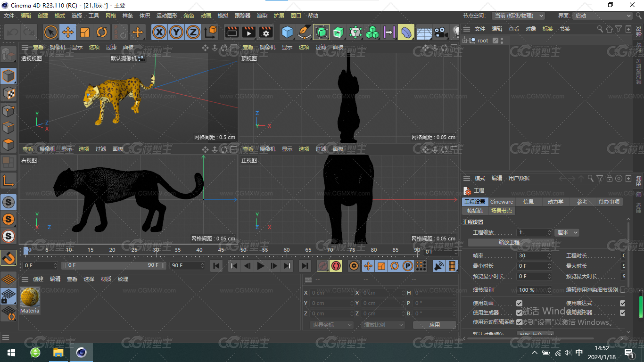This screenshot has width=644, height=362.
Task: Toggle Z axis lock
Action: [193, 32]
